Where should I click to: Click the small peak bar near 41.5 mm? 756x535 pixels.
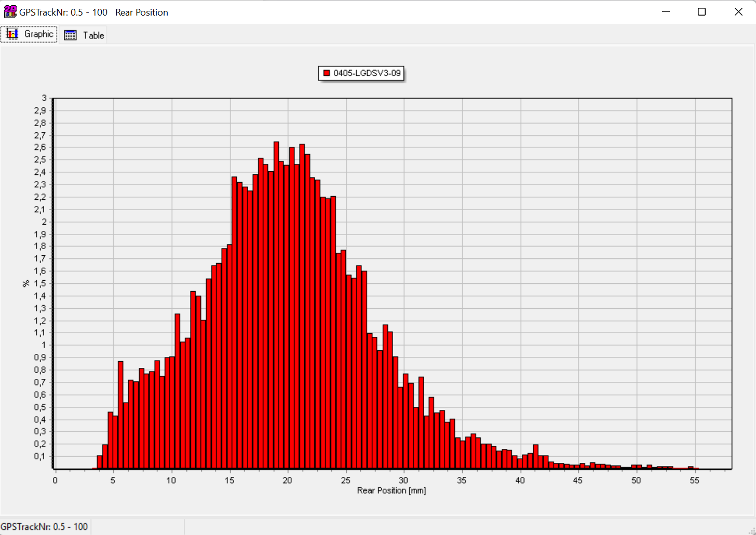tap(536, 457)
